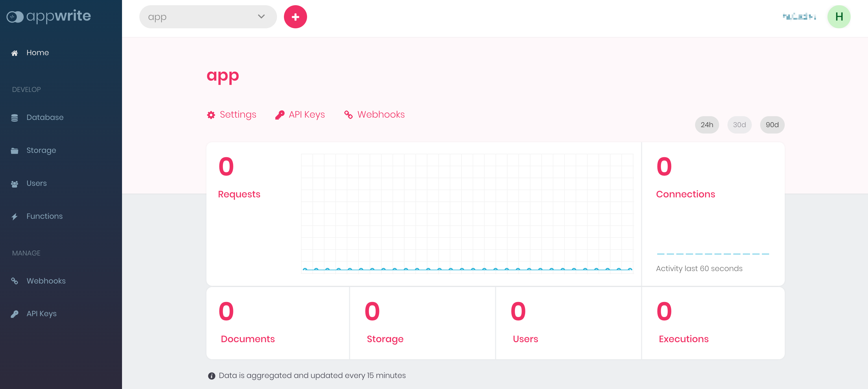Viewport: 868px width, 389px height.
Task: Select the 30d time range
Action: coord(739,125)
